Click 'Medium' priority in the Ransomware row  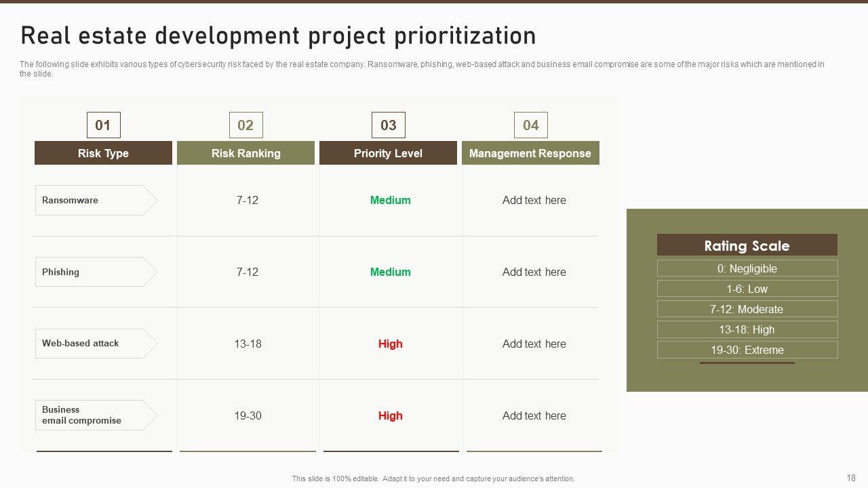[390, 200]
